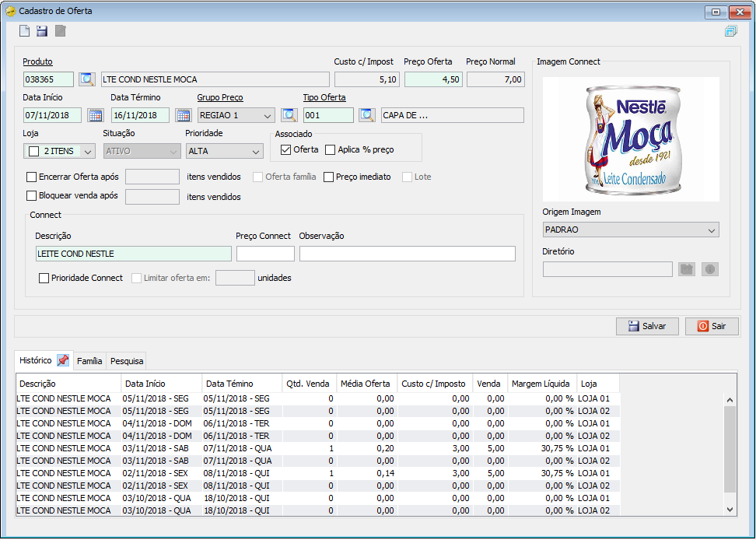Click the Descrição column header

tap(68, 384)
